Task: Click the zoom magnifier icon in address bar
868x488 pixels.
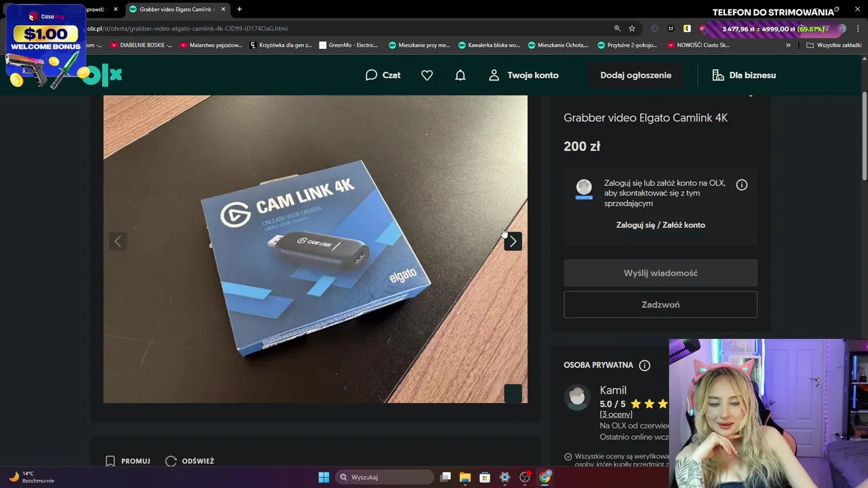Action: (617, 28)
